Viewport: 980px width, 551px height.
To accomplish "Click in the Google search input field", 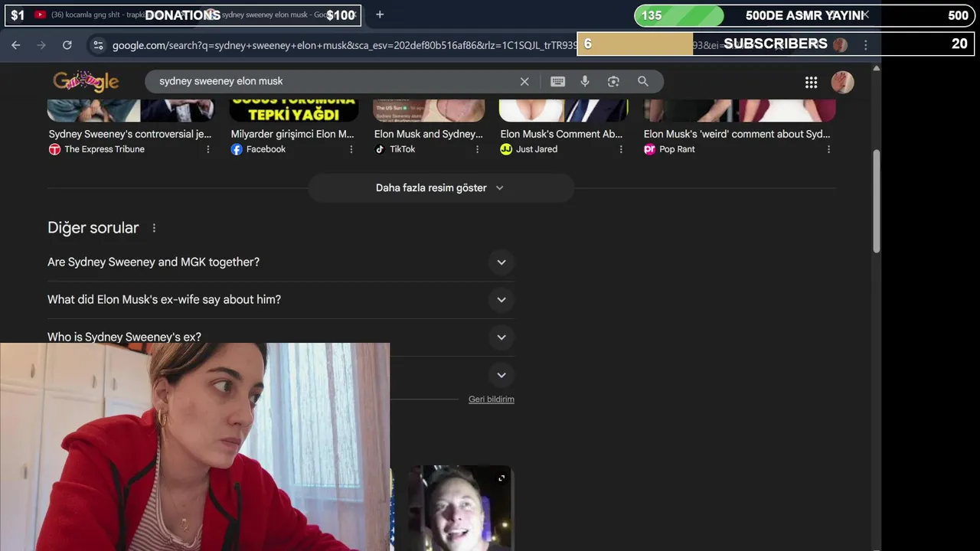I will (x=333, y=81).
